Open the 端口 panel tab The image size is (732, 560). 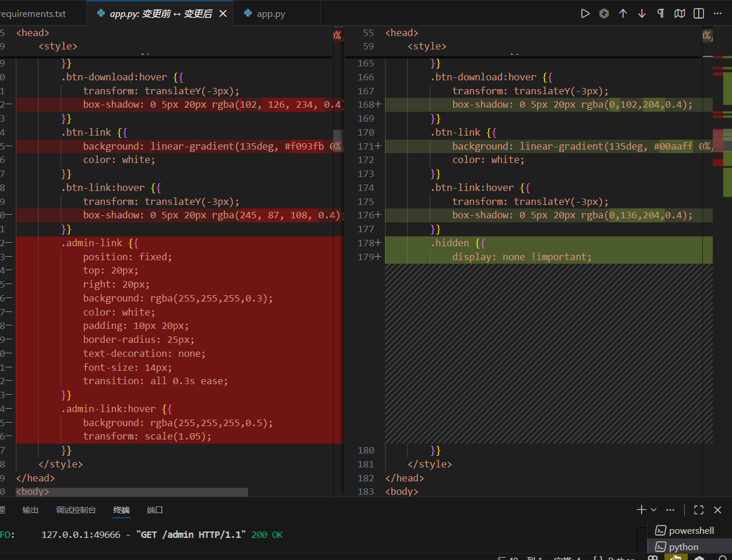point(155,510)
